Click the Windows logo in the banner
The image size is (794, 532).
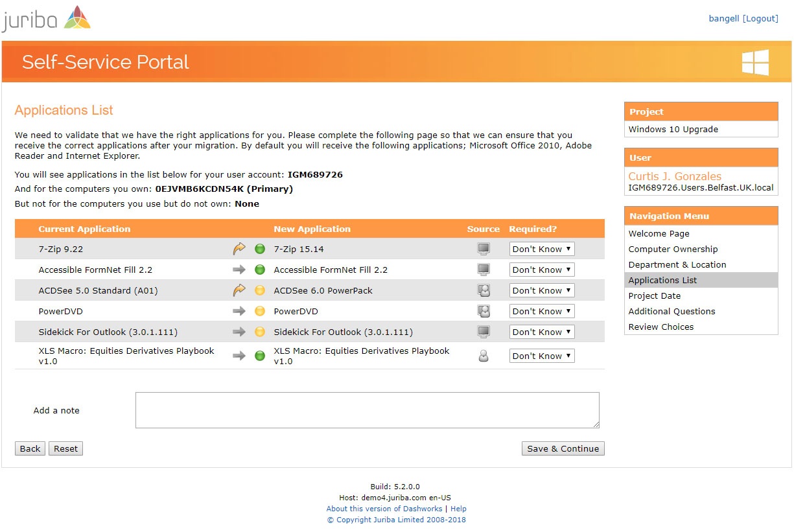click(755, 62)
